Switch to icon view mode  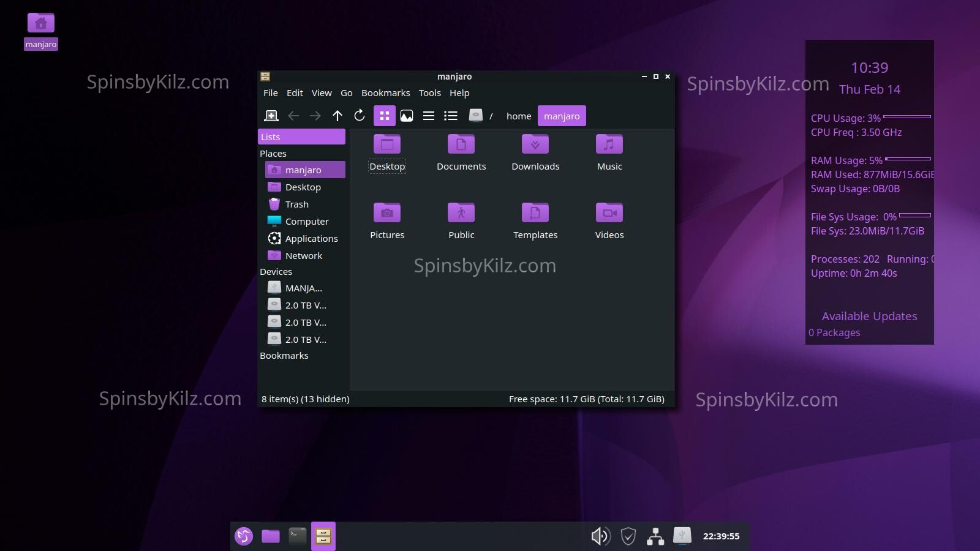coord(384,116)
